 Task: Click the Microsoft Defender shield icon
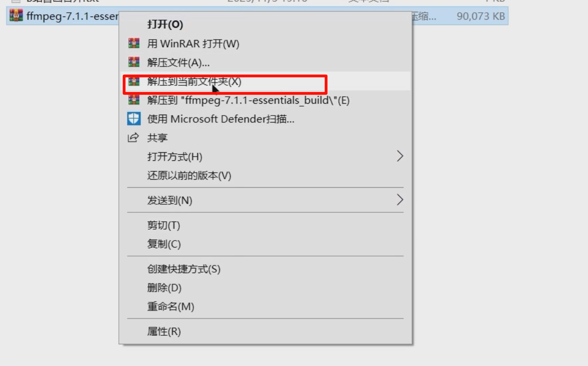[134, 119]
